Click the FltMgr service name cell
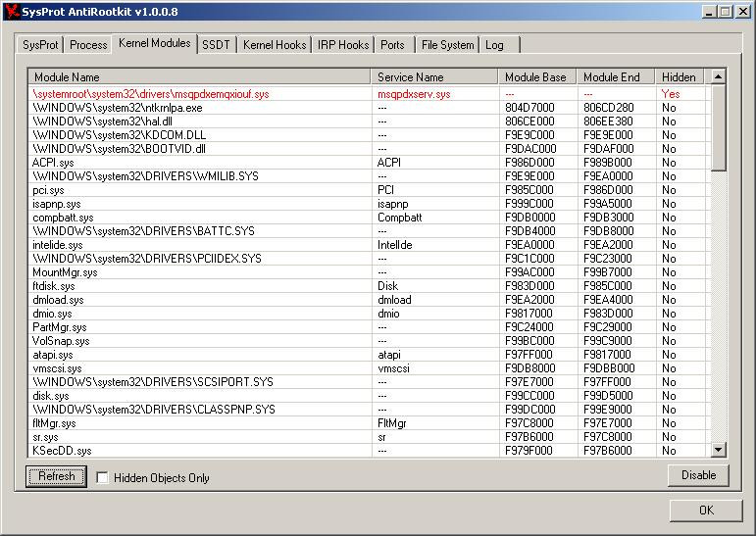The width and height of the screenshot is (756, 536). (x=391, y=423)
